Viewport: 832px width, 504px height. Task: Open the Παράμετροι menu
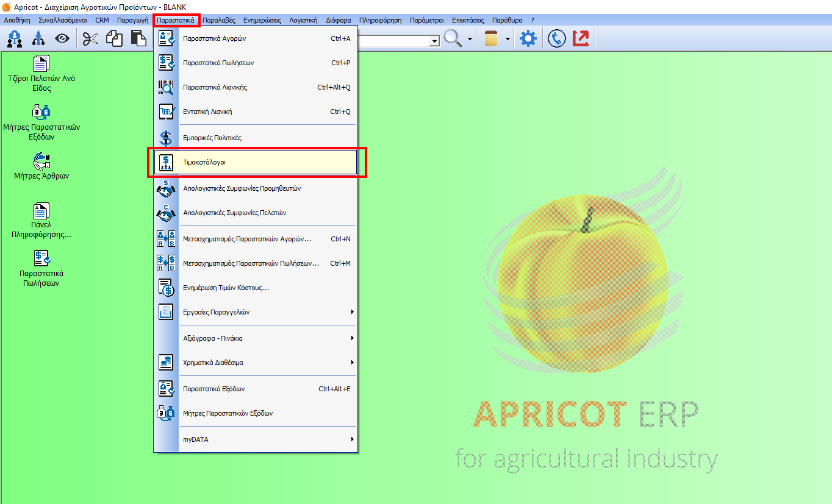pos(427,20)
